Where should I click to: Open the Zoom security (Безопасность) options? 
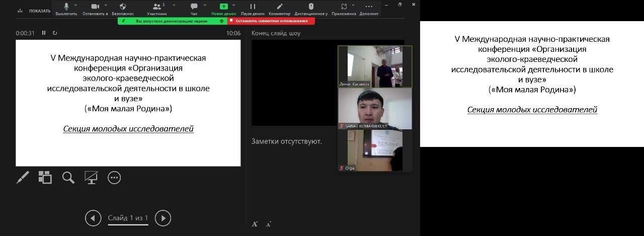tap(123, 8)
